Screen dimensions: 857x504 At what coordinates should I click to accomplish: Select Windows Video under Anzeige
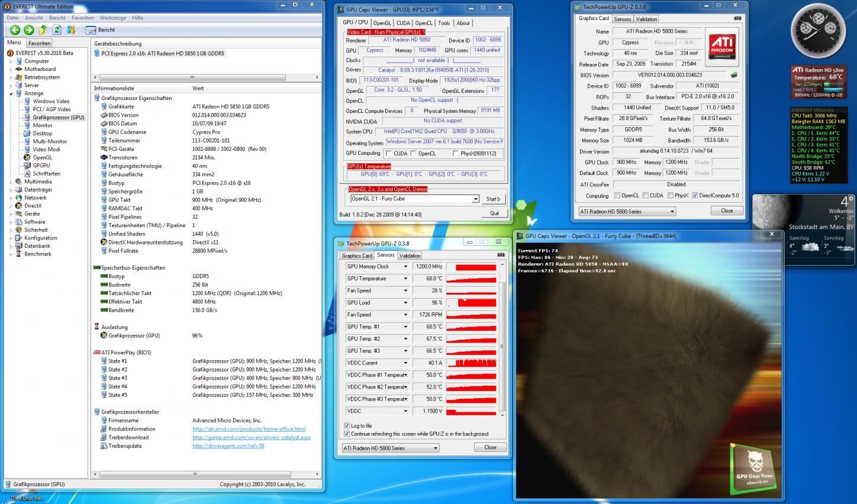point(51,101)
